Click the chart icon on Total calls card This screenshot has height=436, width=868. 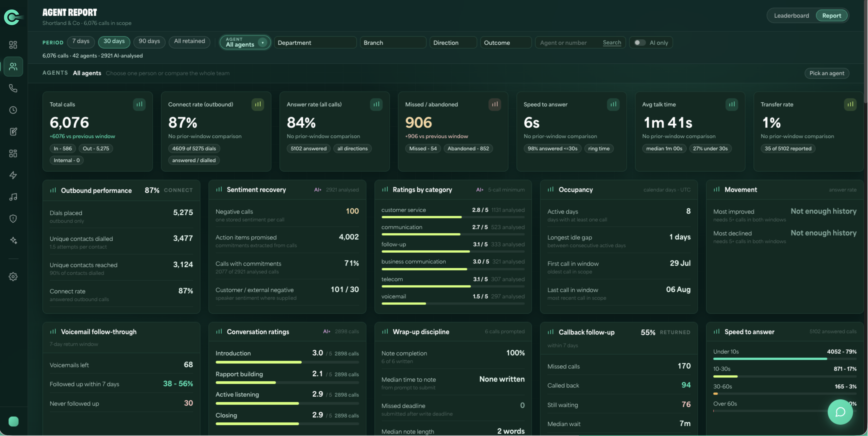(139, 104)
